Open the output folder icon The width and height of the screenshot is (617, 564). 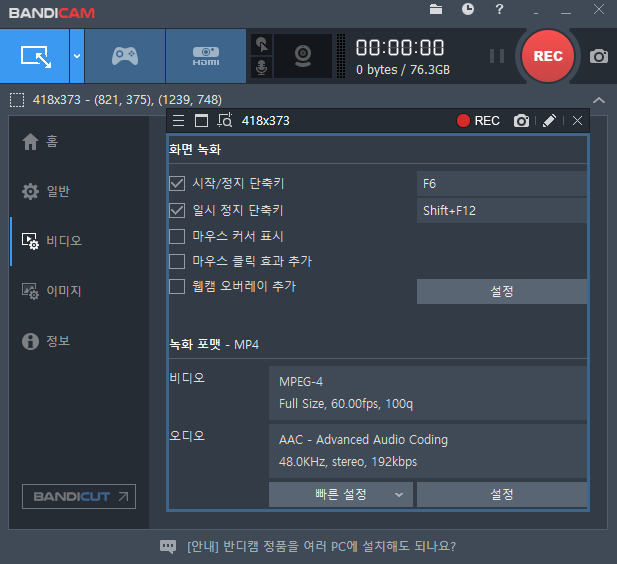click(x=436, y=9)
